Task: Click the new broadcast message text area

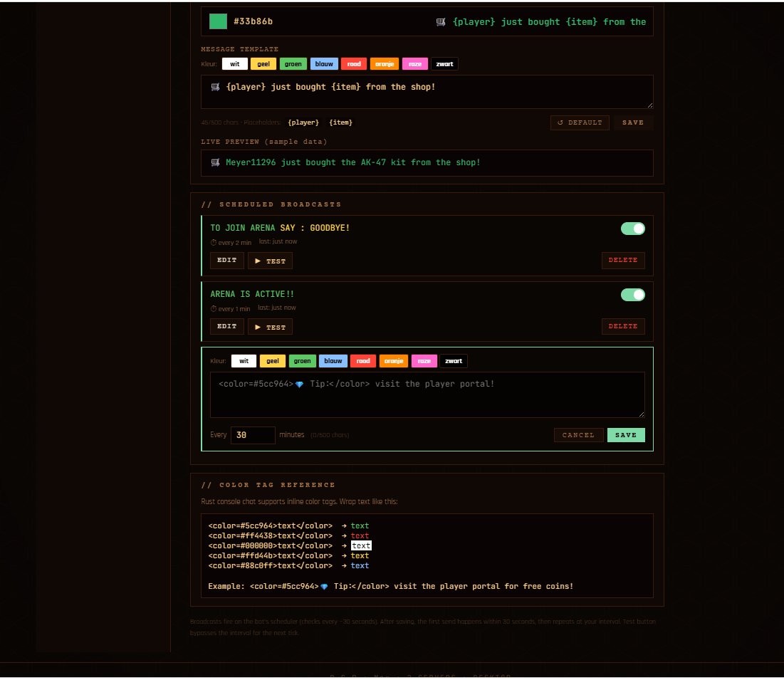Action: [427, 394]
